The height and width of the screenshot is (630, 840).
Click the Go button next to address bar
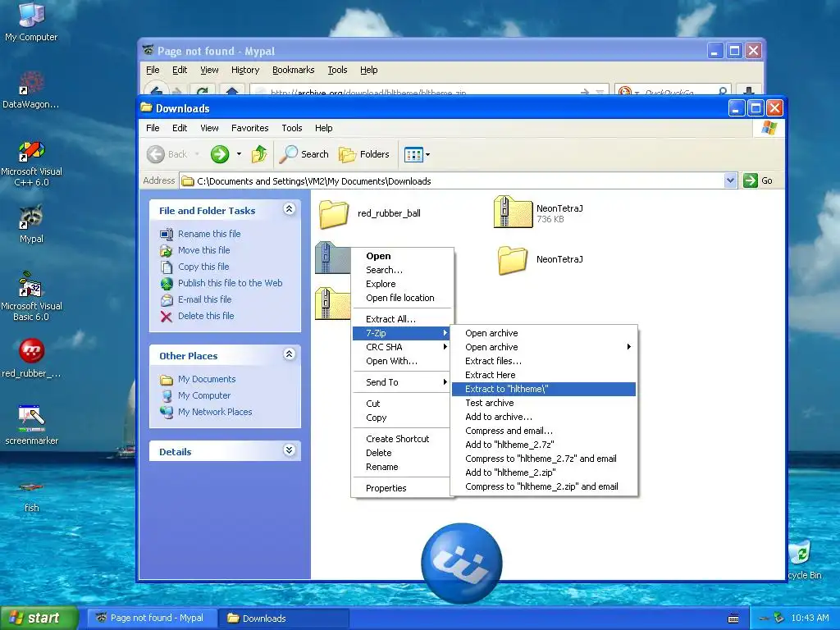[758, 180]
